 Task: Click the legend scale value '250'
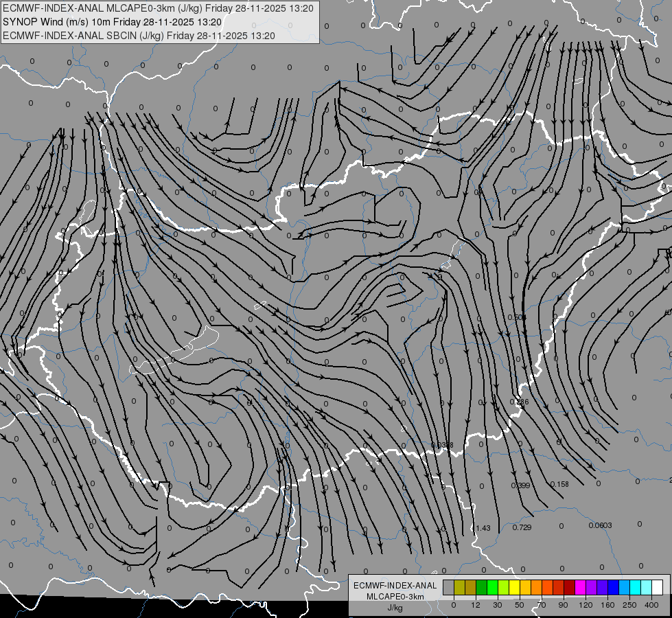629,605
